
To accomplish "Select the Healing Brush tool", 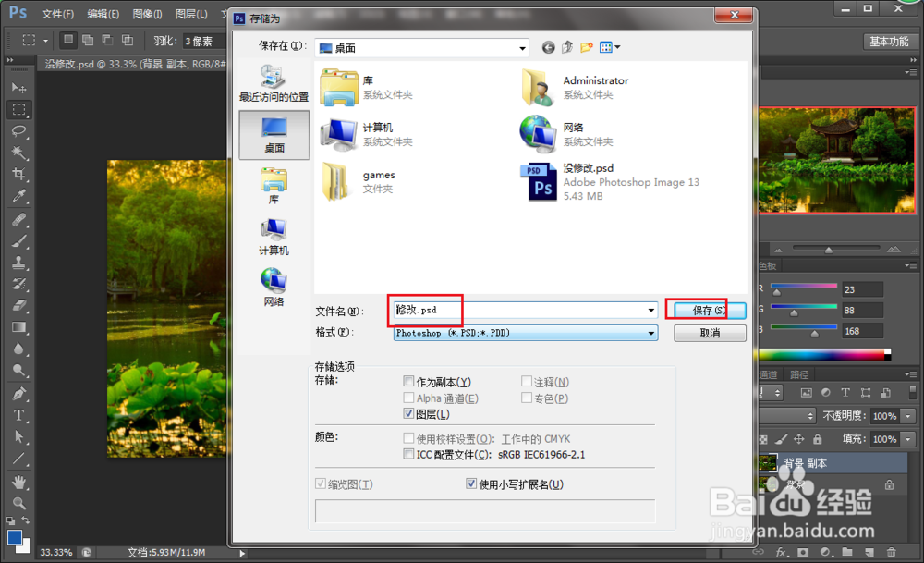I will coord(18,220).
